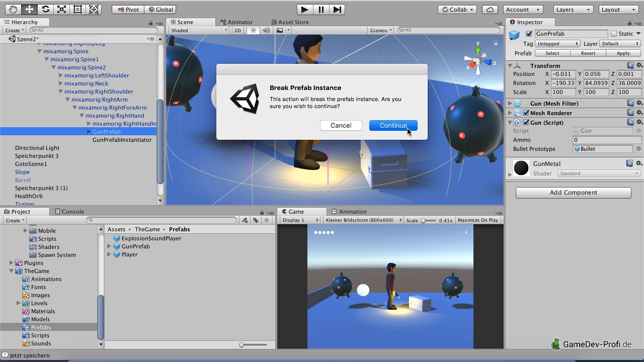This screenshot has height=362, width=644.
Task: Toggle Pivot handle position
Action: coord(128,9)
